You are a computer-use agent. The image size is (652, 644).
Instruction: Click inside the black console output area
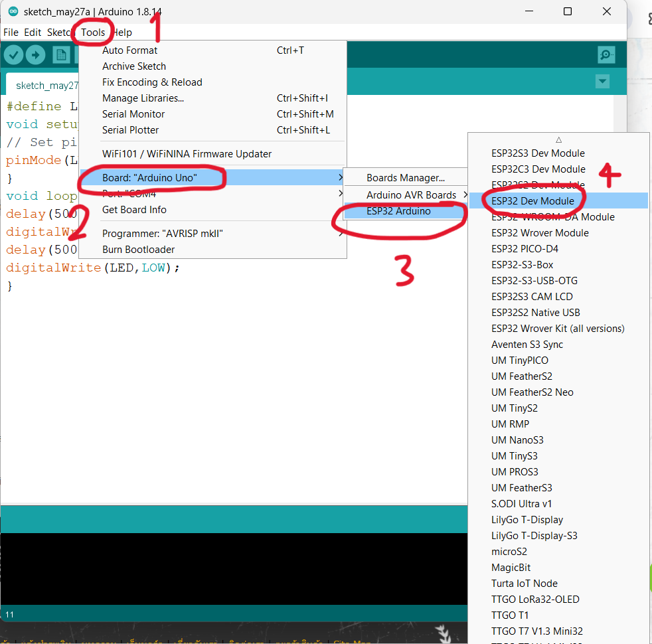[x=234, y=569]
